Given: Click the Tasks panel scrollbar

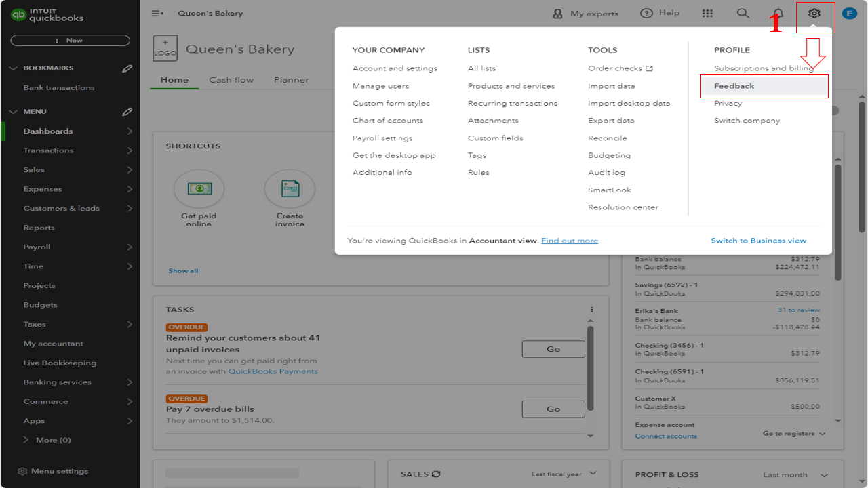Looking at the screenshot, I should (x=590, y=368).
